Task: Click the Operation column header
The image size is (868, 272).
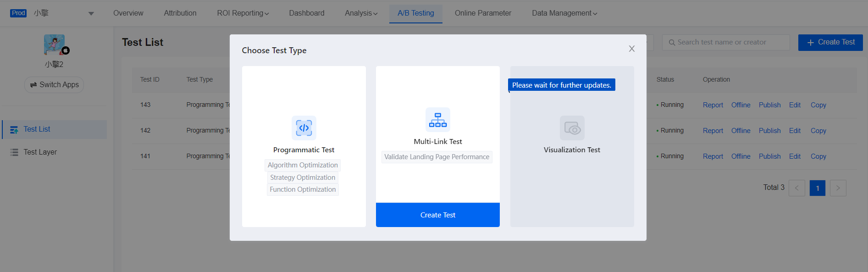Action: click(x=716, y=79)
